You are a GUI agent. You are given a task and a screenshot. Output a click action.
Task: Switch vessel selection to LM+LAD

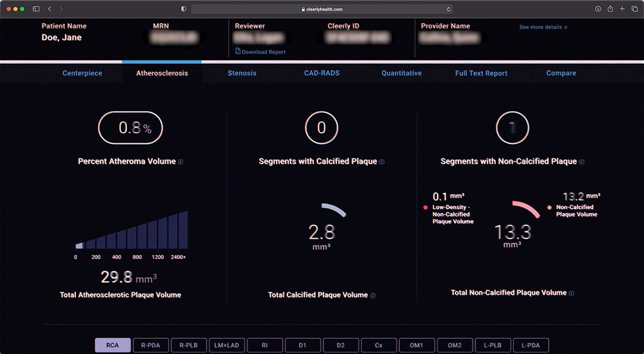(x=227, y=345)
